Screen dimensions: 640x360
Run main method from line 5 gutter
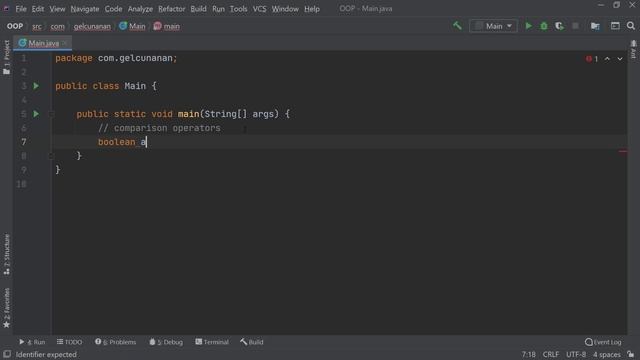coord(36,114)
